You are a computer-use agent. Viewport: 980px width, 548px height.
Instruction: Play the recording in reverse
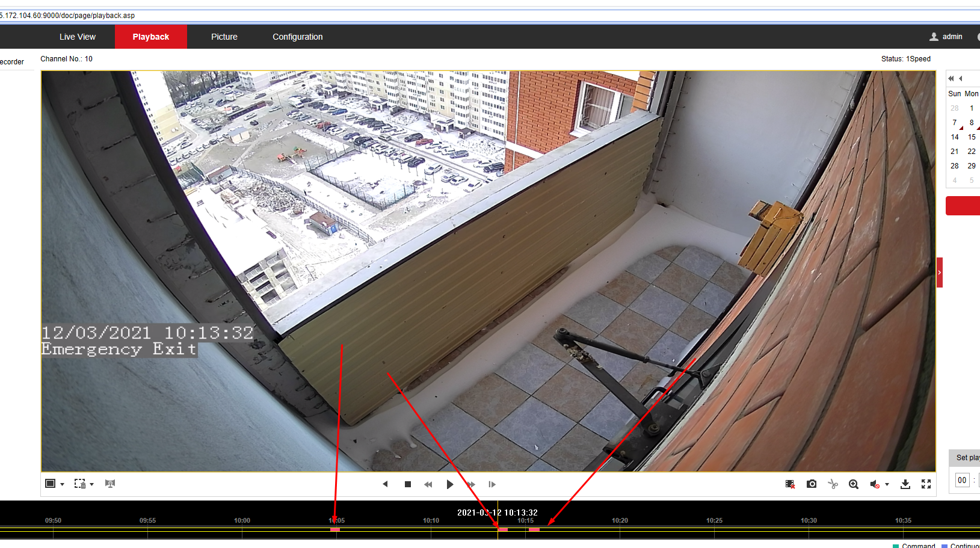[386, 484]
